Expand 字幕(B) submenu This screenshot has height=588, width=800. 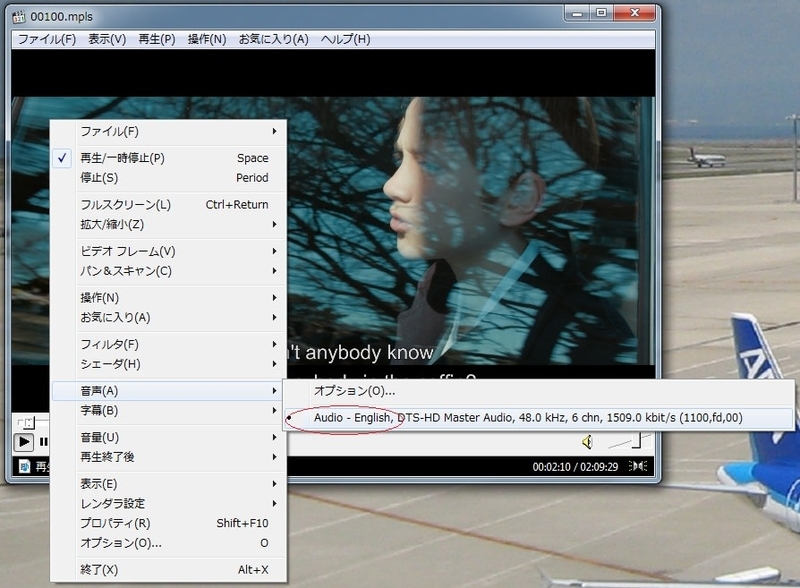(168, 410)
